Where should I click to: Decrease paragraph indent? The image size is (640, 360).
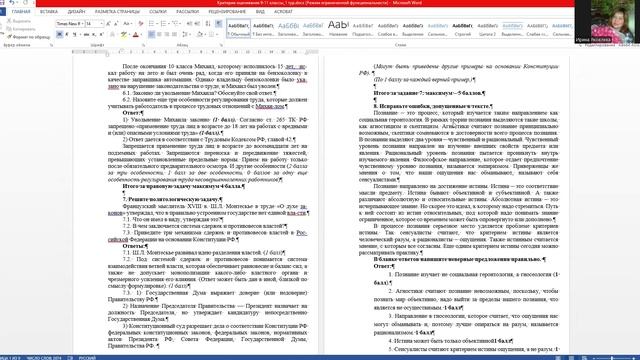(x=189, y=23)
